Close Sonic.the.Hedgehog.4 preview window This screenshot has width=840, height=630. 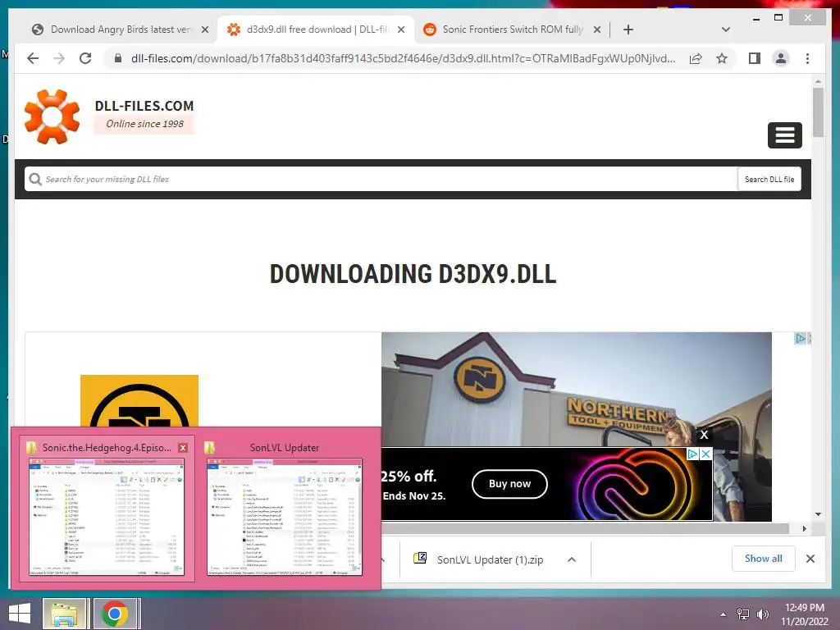pos(183,448)
